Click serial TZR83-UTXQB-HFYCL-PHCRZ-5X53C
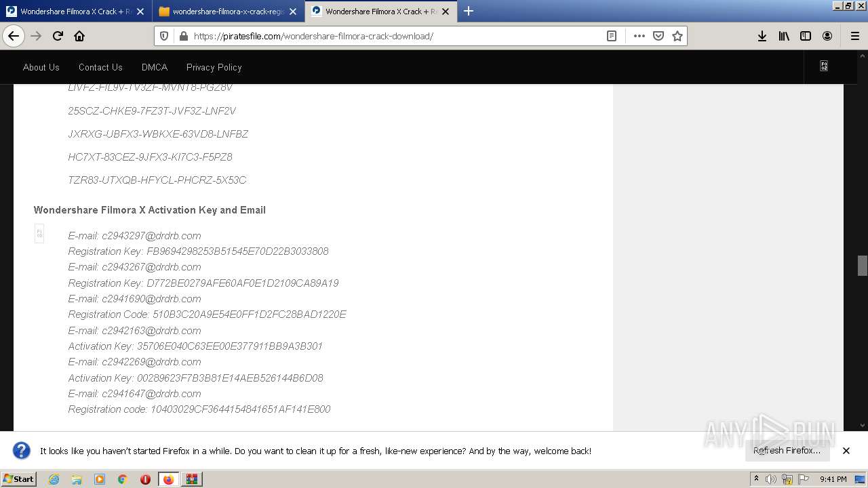The image size is (868, 488). [157, 180]
